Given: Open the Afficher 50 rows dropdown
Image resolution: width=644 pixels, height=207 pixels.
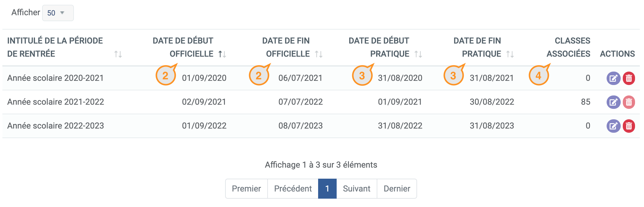Looking at the screenshot, I should (x=58, y=13).
